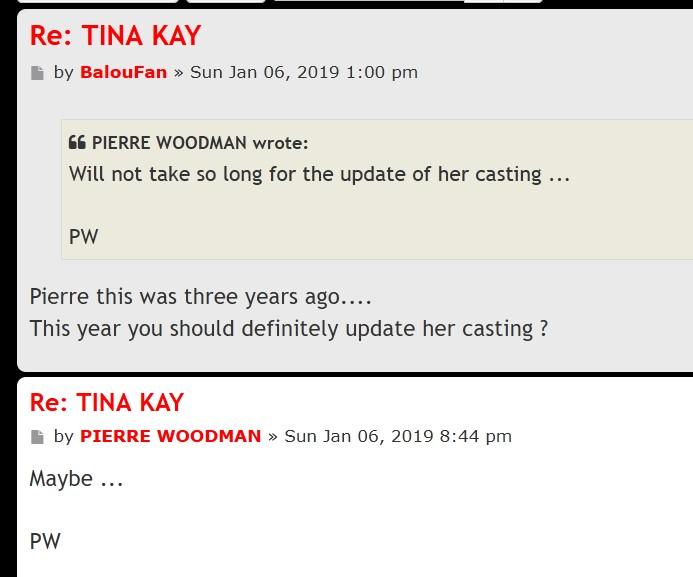Open the first "Re: TINA KAY" post title
This screenshot has height=577, width=693.
[115, 36]
